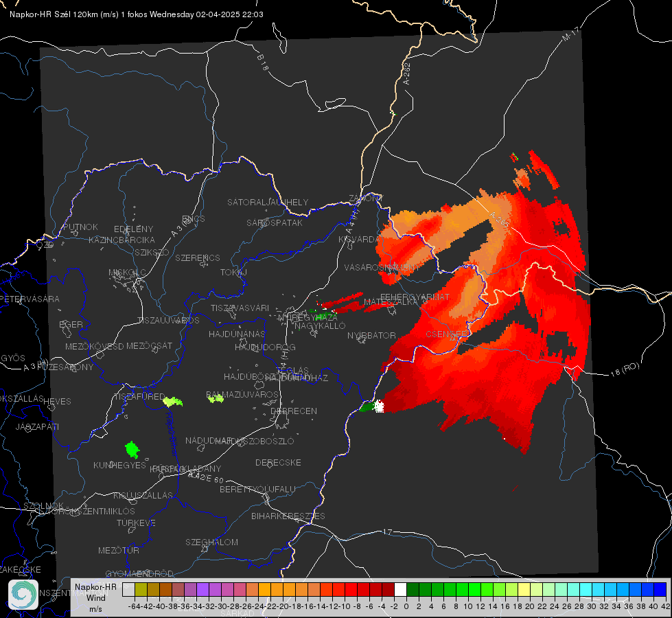Click the swirl logo icon at bottom-left

coord(23,595)
